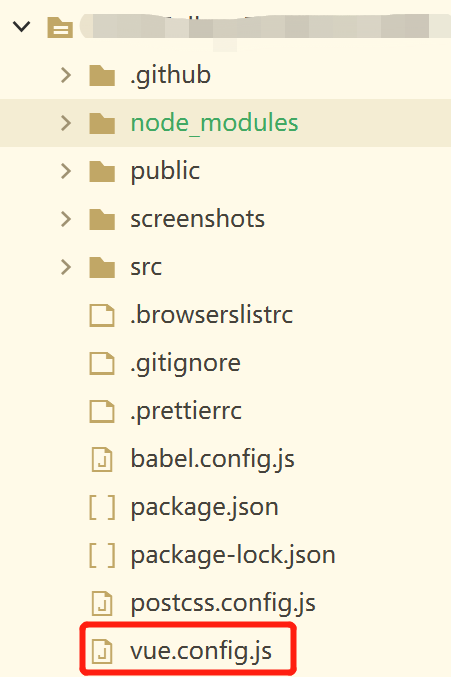451x677 pixels.
Task: Click the .browserslistrc file icon
Action: tap(102, 315)
